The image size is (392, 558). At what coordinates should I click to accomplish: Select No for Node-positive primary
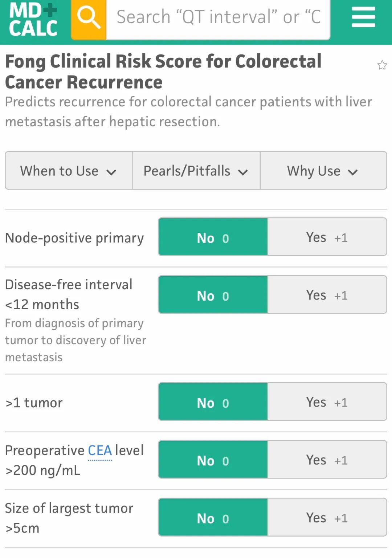[x=213, y=237]
